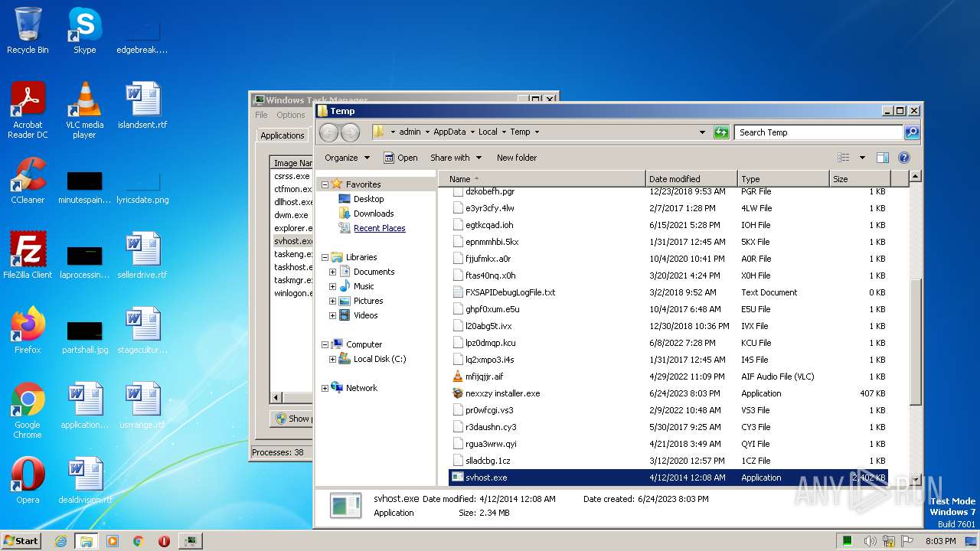Launch Skype from the desktop
The height and width of the screenshot is (551, 980).
(x=84, y=31)
